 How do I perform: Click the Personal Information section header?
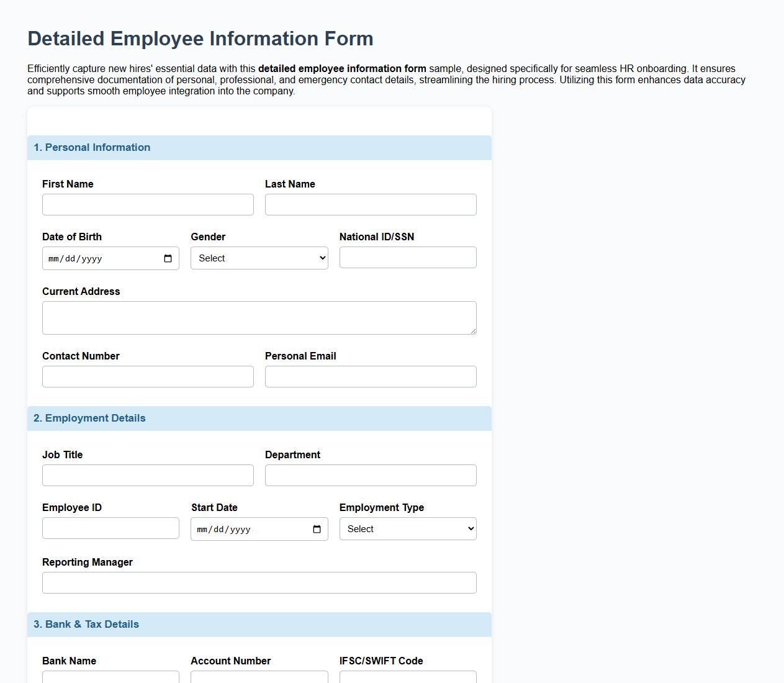point(92,147)
